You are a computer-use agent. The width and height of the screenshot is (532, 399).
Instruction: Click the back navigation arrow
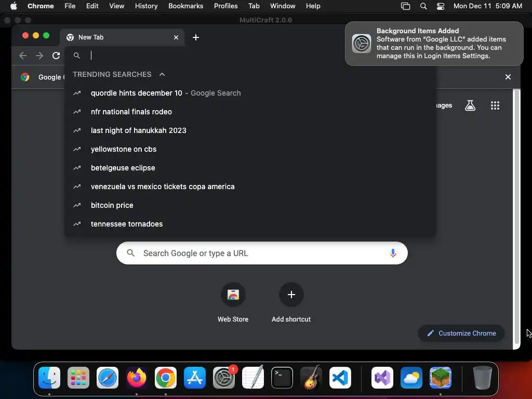(23, 56)
